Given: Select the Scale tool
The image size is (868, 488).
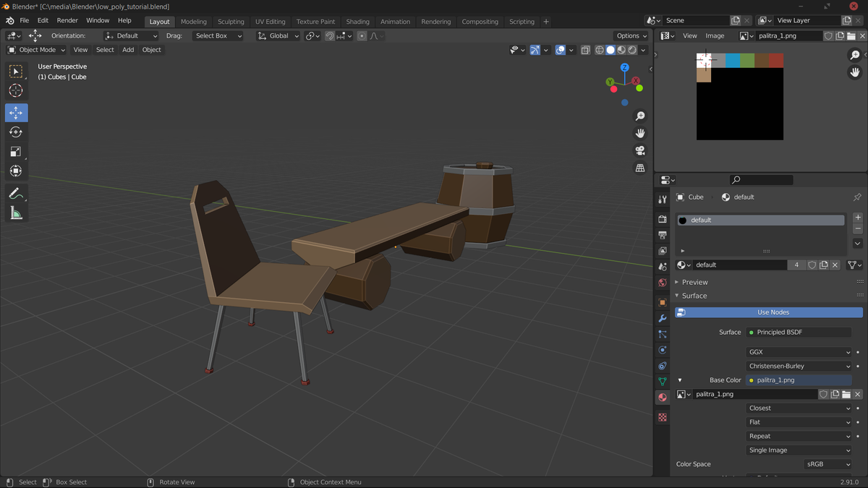Looking at the screenshot, I should coord(16,152).
